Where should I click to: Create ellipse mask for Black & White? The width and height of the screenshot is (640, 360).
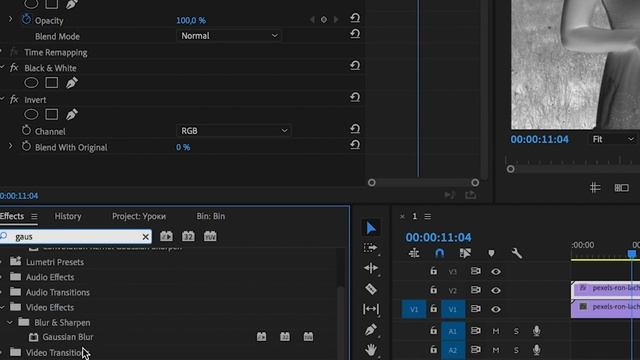(x=31, y=83)
